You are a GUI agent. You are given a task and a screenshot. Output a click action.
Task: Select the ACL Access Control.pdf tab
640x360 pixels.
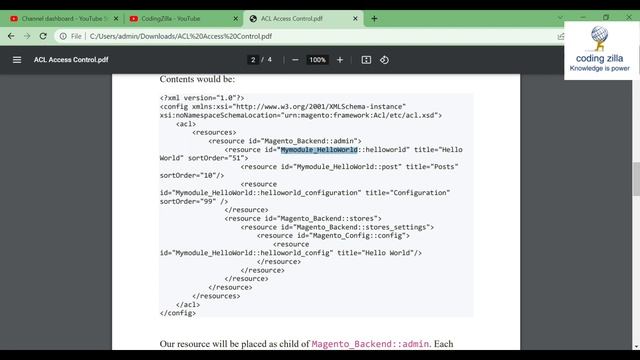pos(303,19)
